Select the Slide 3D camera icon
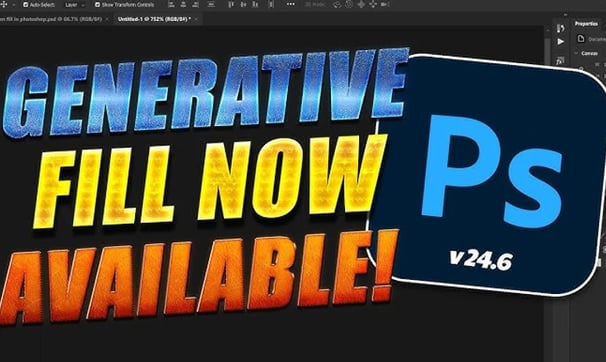The height and width of the screenshot is (362, 606). (x=373, y=5)
